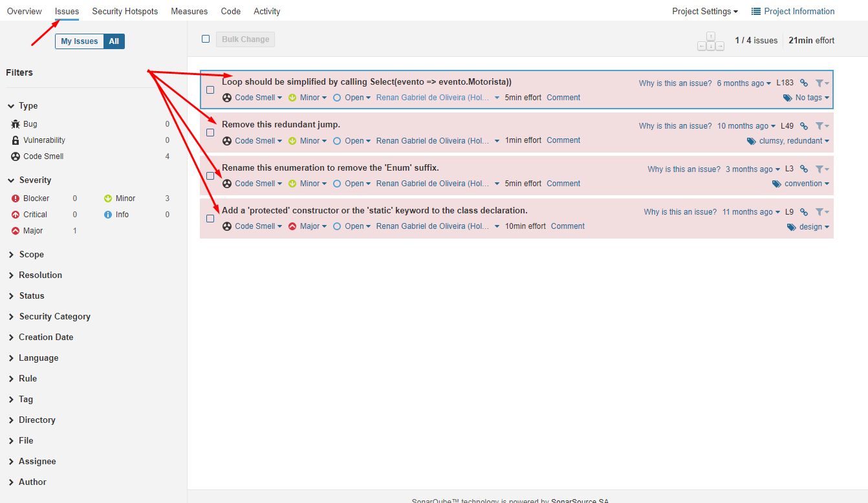Viewport: 868px width, 503px height.
Task: Click filter funnel icon on 'Remove this redundant jump' issue
Action: (819, 126)
